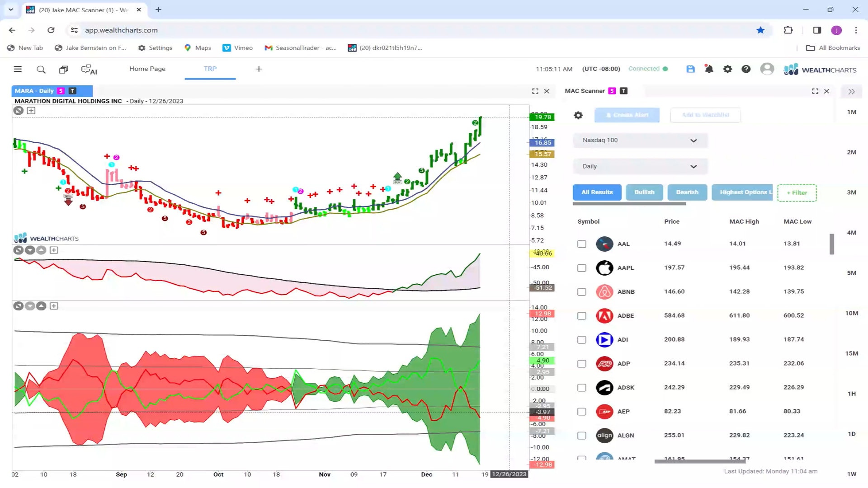Select the 1M timeframe in sidebar
The width and height of the screenshot is (868, 488).
point(852,112)
